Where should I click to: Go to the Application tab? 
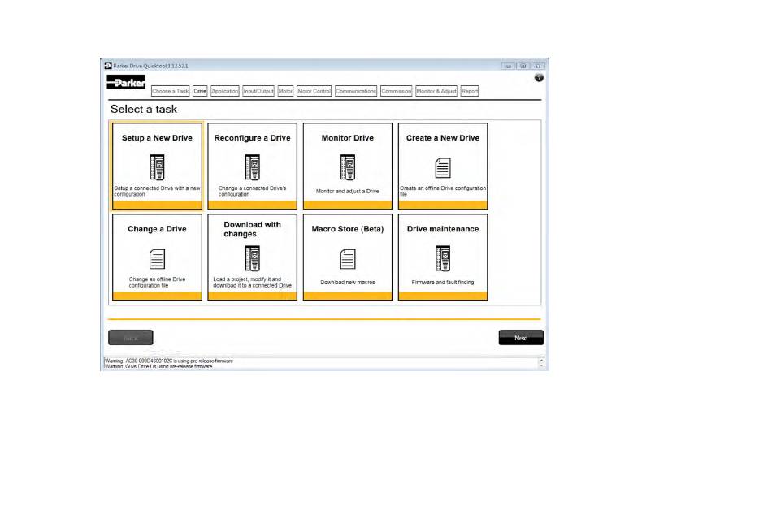(225, 91)
